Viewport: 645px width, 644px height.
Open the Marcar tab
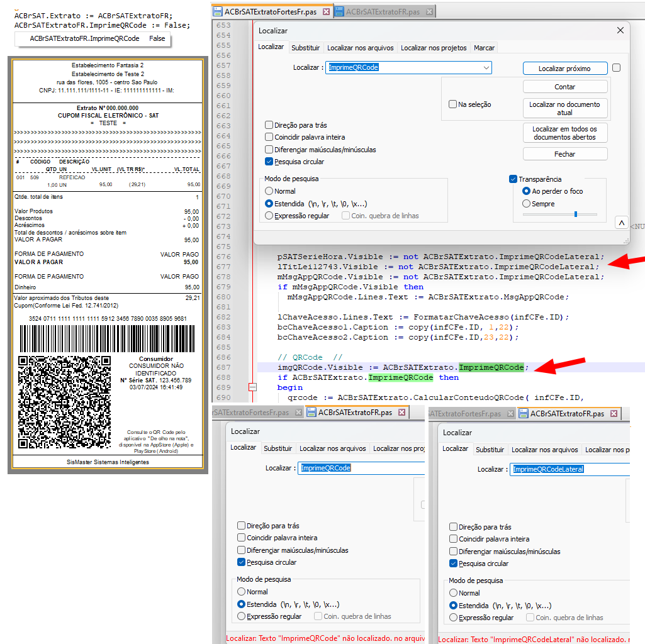[x=484, y=48]
